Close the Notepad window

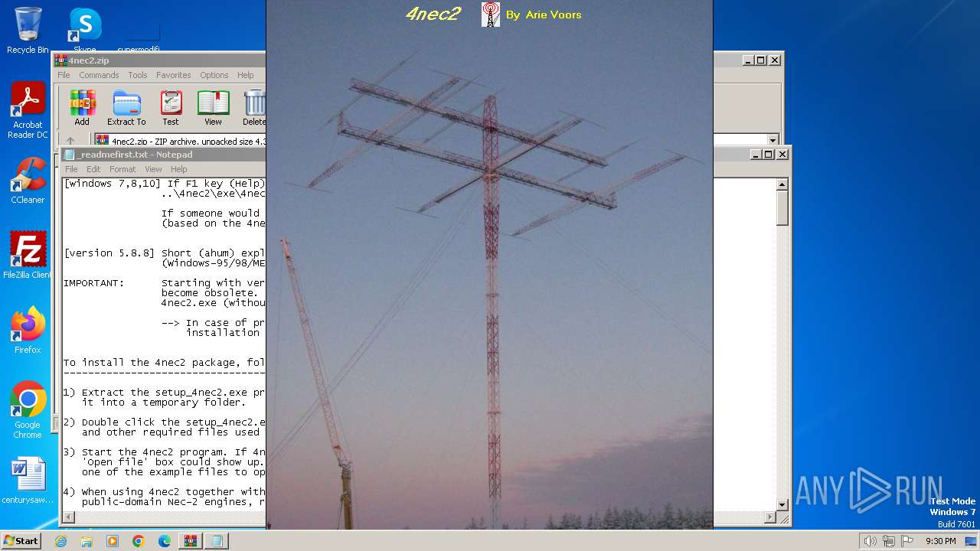(782, 155)
